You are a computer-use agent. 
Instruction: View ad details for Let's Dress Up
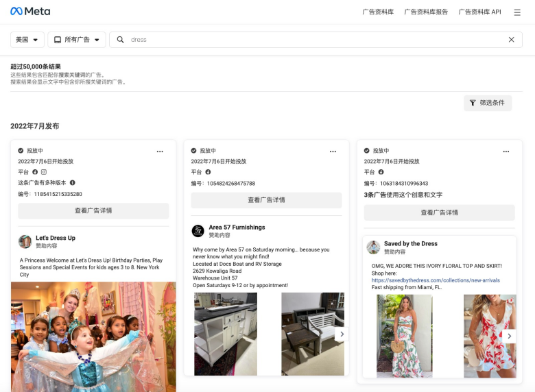pyautogui.click(x=93, y=210)
